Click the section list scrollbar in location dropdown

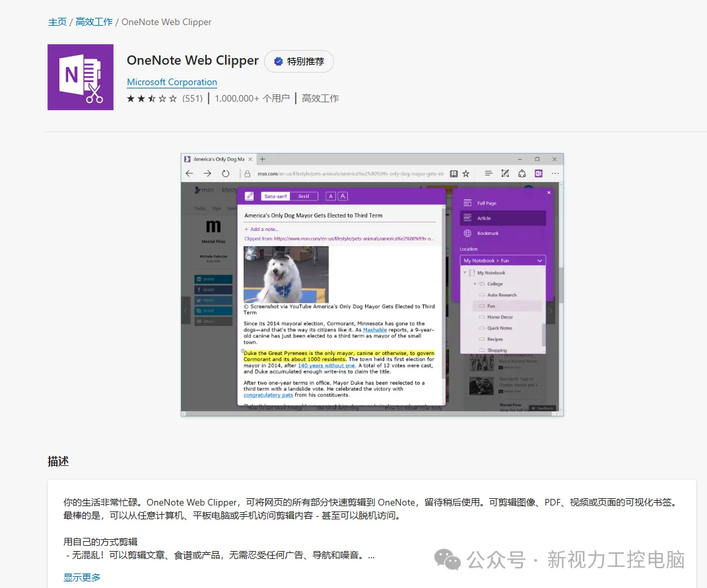click(x=544, y=335)
